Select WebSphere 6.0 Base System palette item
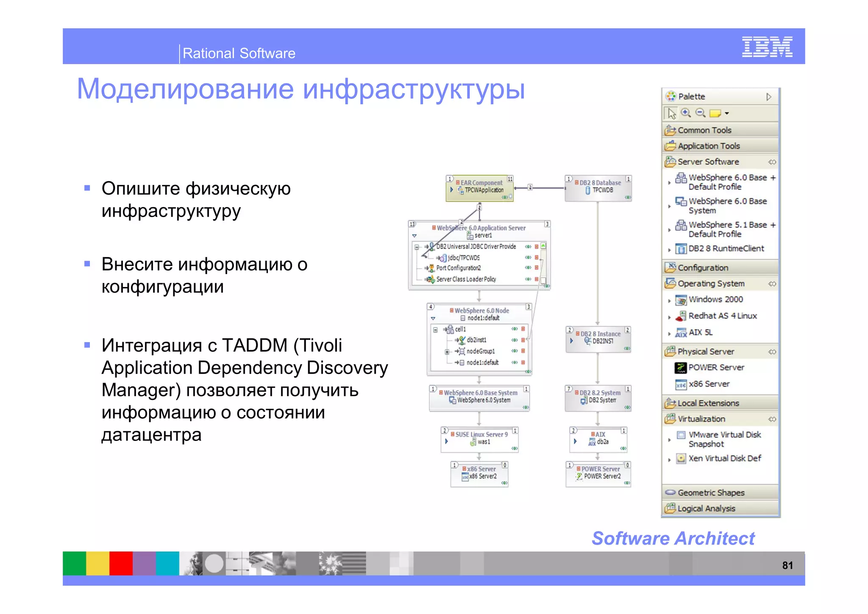Viewport: 868px width, 614px height. point(721,206)
